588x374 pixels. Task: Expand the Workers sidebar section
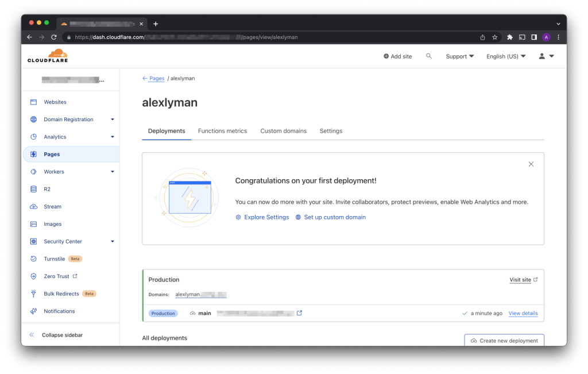(113, 172)
